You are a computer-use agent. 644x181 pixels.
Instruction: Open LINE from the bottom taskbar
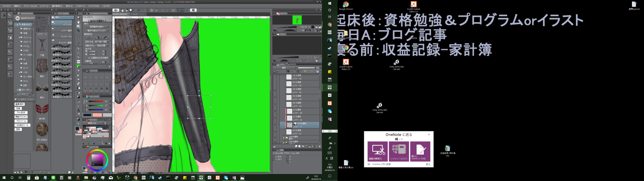pyautogui.click(x=53, y=177)
